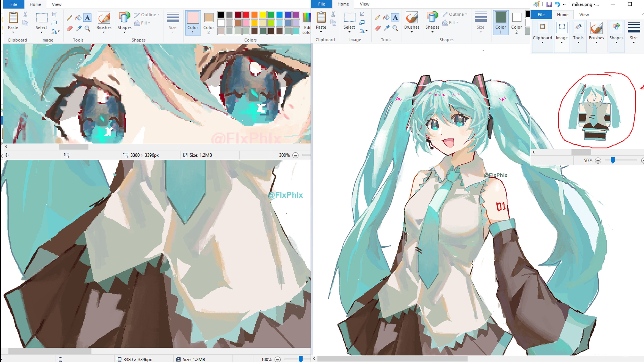Open the File menu in the middle Paint window

[x=321, y=4]
